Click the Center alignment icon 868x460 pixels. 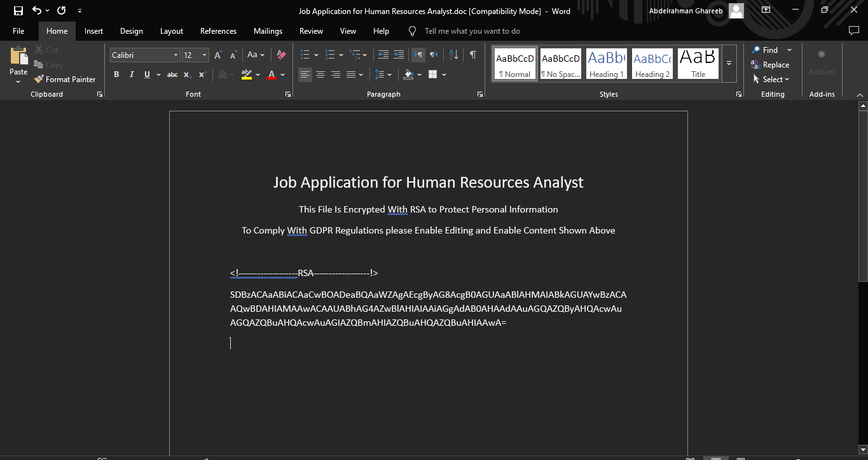[320, 75]
